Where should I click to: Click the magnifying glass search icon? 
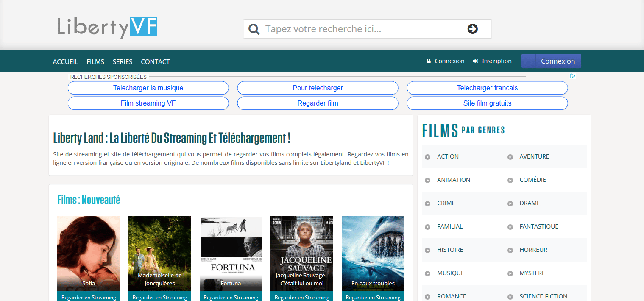[x=254, y=29]
